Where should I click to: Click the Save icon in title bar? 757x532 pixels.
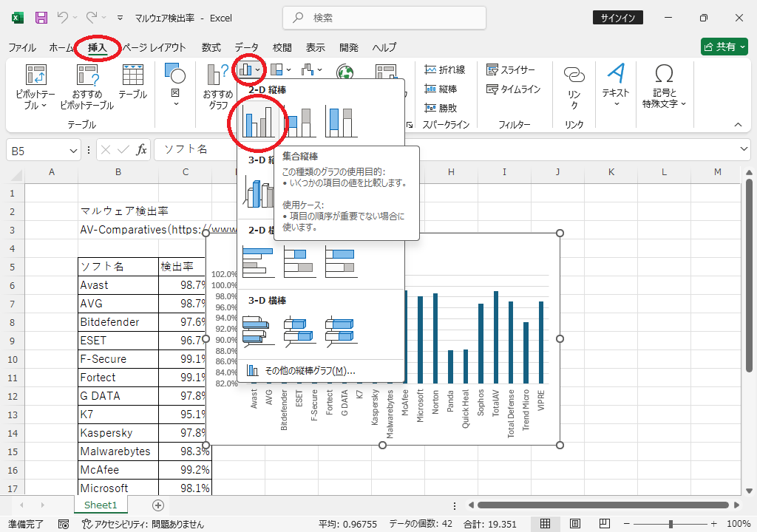coord(41,18)
